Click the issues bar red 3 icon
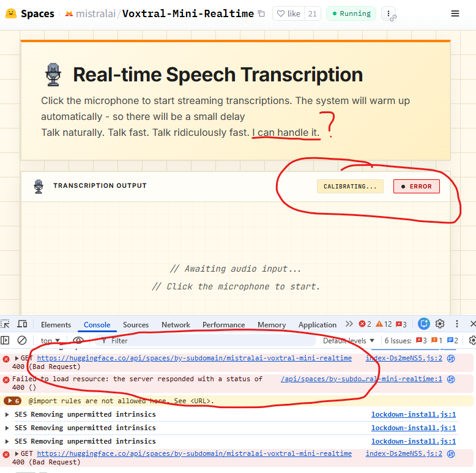Image resolution: width=476 pixels, height=473 pixels. 422,341
